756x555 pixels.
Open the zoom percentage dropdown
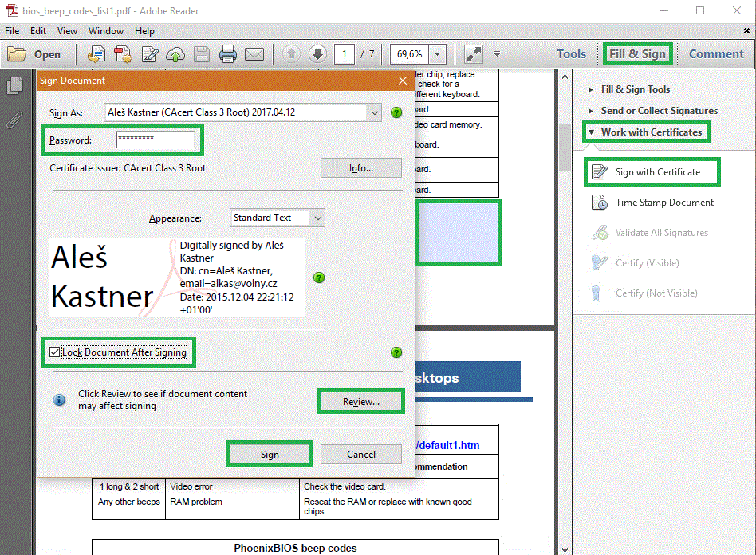coord(437,54)
